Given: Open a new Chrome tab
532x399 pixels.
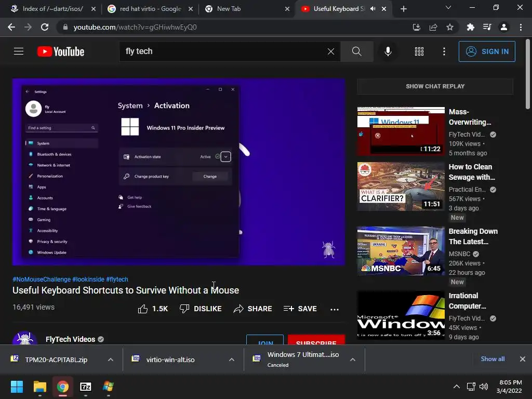Looking at the screenshot, I should 403,9.
